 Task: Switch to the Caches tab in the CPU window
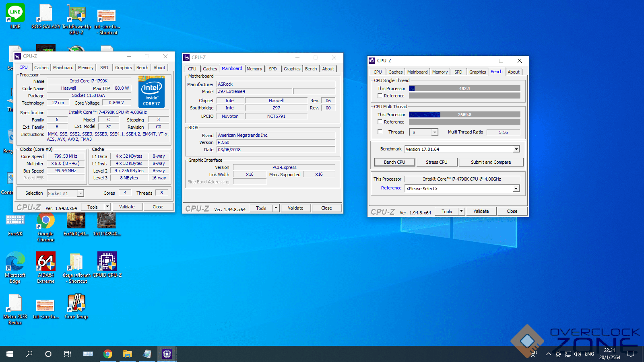(x=41, y=68)
